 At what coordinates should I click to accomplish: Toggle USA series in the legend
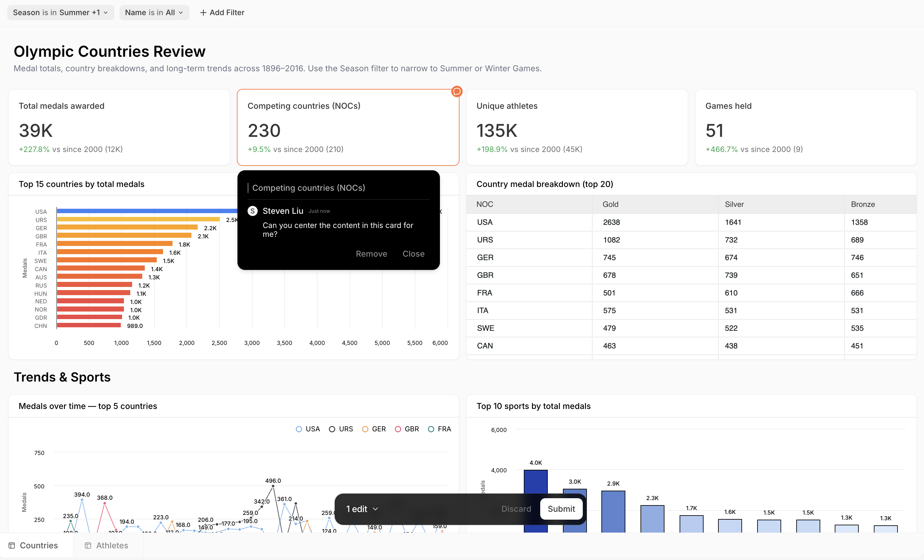tap(307, 429)
